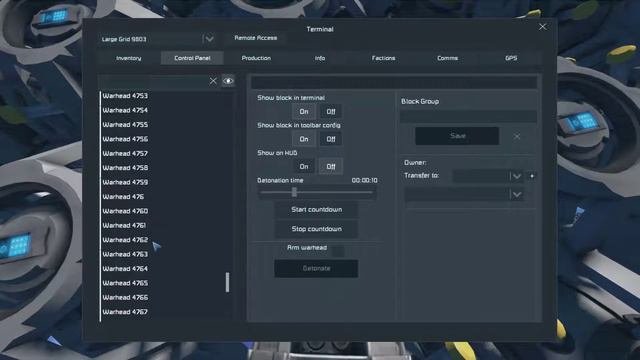The height and width of the screenshot is (360, 640).
Task: Turn Off Show on HUD
Action: pyautogui.click(x=331, y=167)
